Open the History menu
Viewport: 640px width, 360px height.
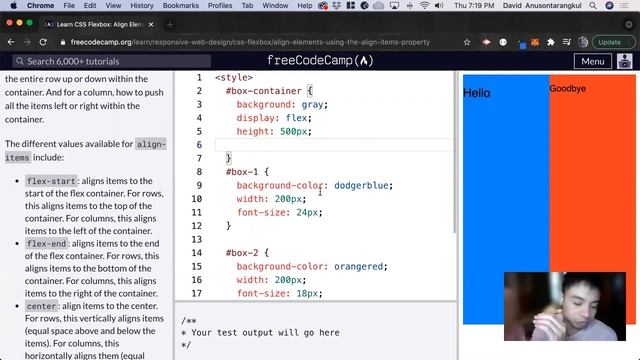coord(142,5)
